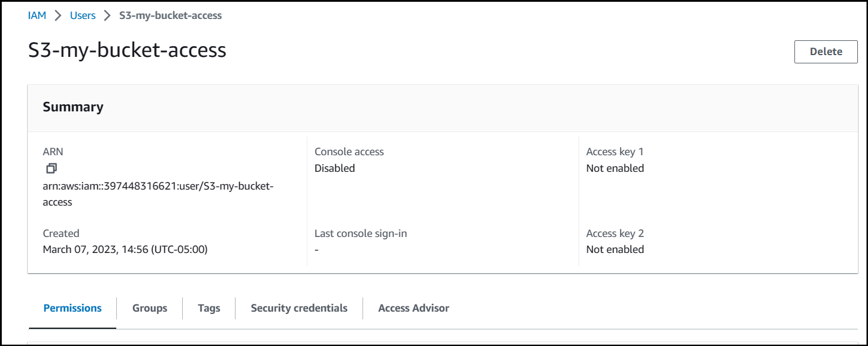Screen dimensions: 868x346
Task: Select the ARN value text
Action: tap(158, 194)
